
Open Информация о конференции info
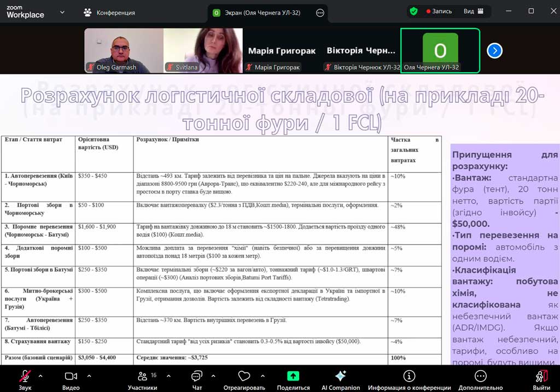click(x=409, y=377)
